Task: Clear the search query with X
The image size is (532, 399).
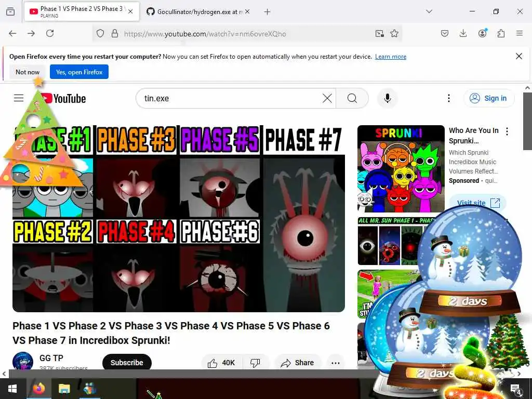Action: [x=327, y=98]
